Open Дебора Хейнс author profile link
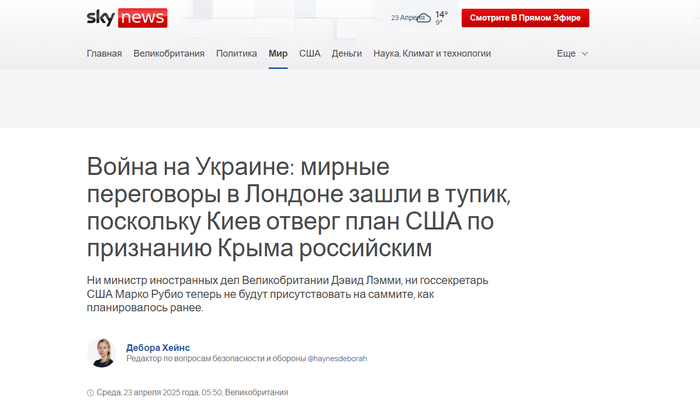 (x=158, y=346)
